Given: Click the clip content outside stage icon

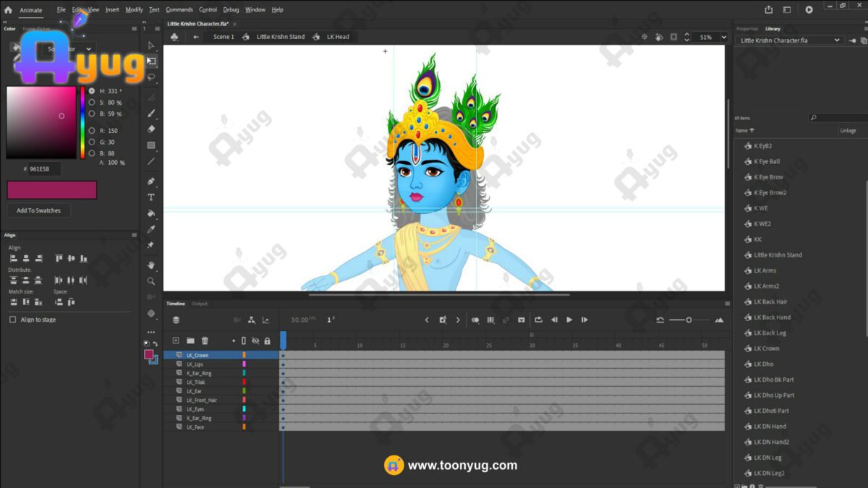Looking at the screenshot, I should (673, 37).
